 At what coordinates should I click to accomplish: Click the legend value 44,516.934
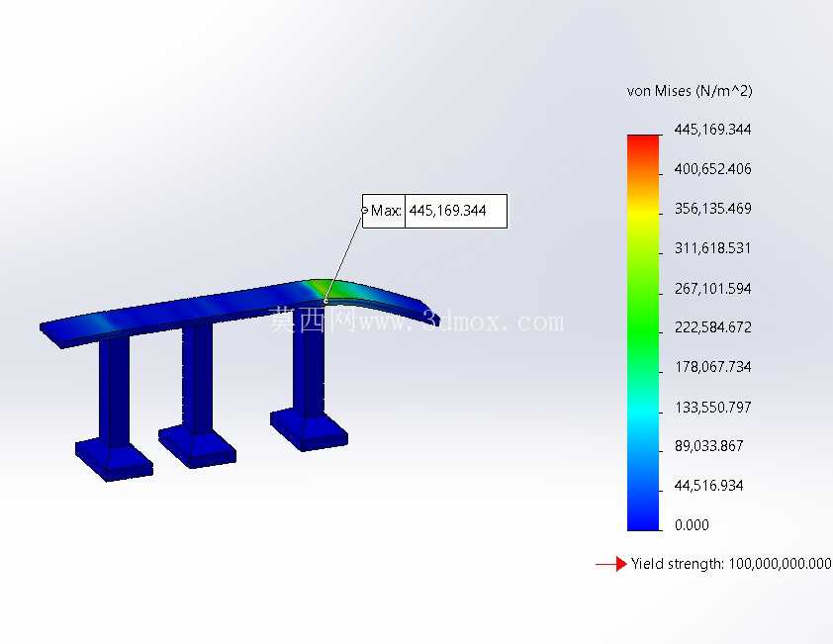[708, 485]
